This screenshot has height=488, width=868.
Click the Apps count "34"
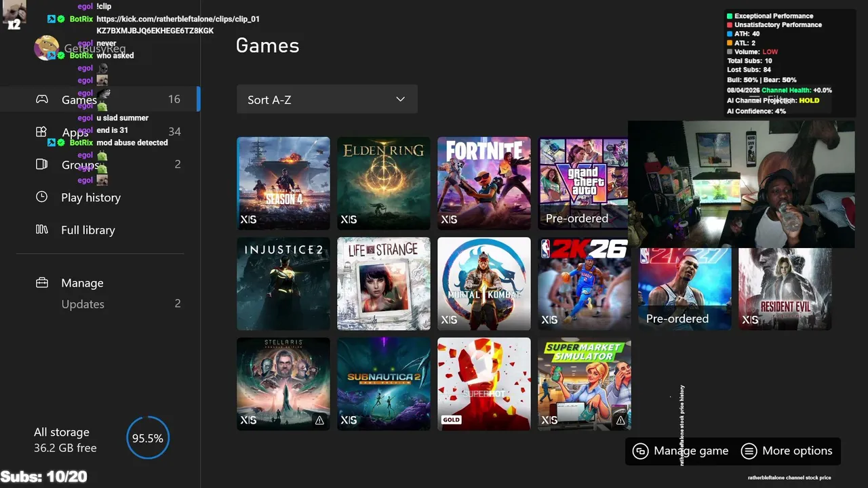point(174,131)
